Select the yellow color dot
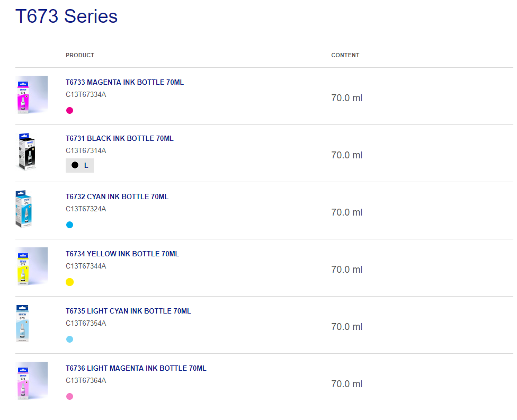This screenshot has height=420, width=517. (x=69, y=282)
